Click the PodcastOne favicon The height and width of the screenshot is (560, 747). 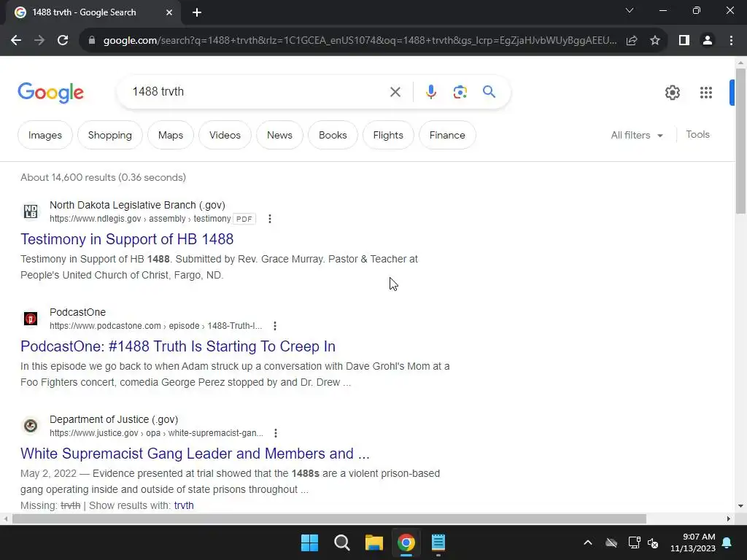31,318
